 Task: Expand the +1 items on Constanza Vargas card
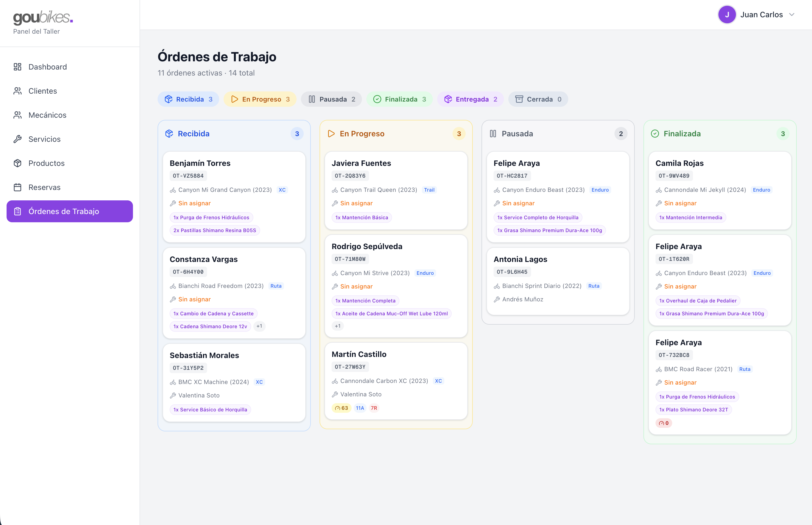tap(259, 326)
